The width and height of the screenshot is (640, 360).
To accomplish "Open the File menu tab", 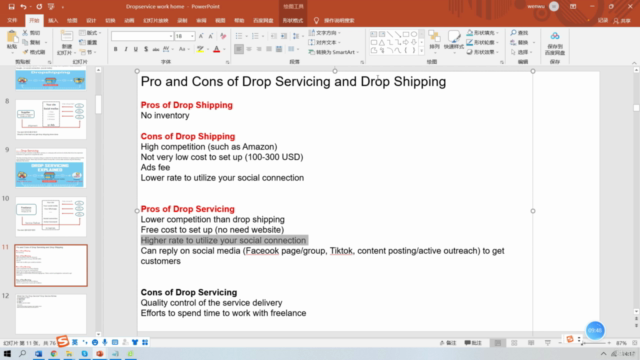I will (x=12, y=20).
